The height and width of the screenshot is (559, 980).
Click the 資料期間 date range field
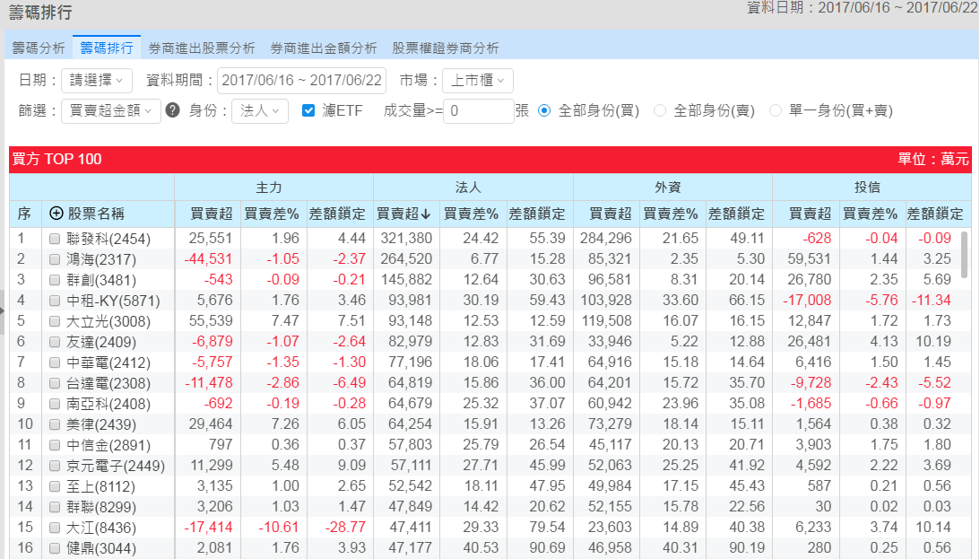point(301,80)
